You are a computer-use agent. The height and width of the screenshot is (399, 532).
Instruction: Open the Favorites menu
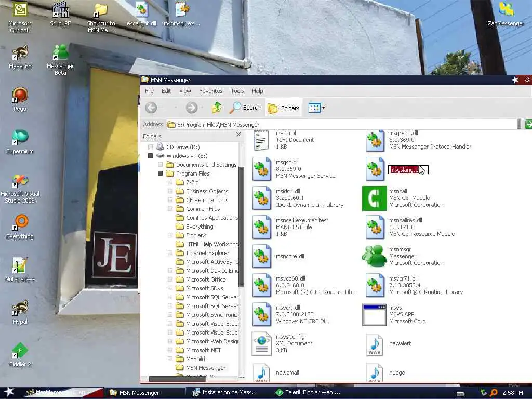coord(211,91)
